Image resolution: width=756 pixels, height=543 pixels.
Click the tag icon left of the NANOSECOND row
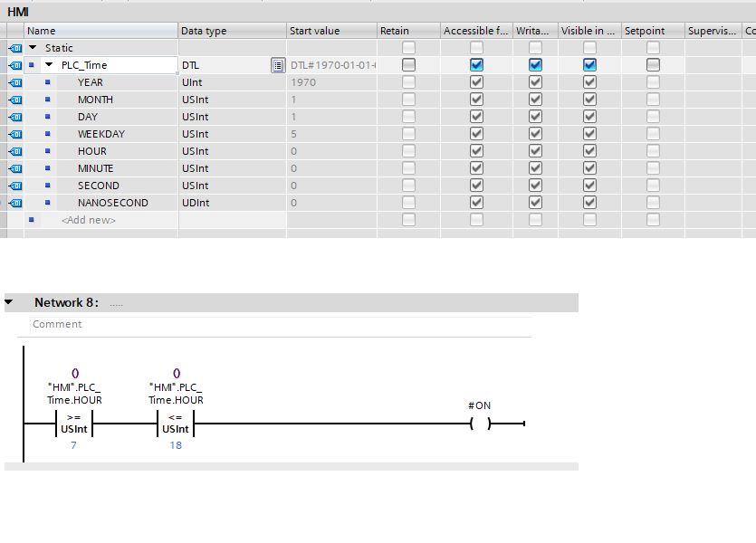15,203
